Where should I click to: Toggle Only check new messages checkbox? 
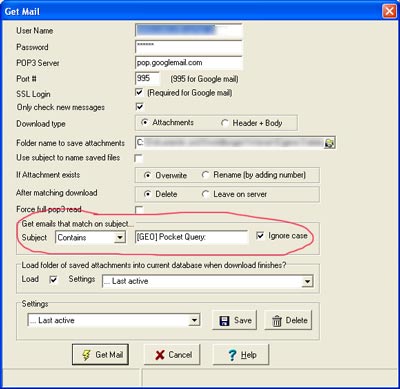(x=139, y=107)
